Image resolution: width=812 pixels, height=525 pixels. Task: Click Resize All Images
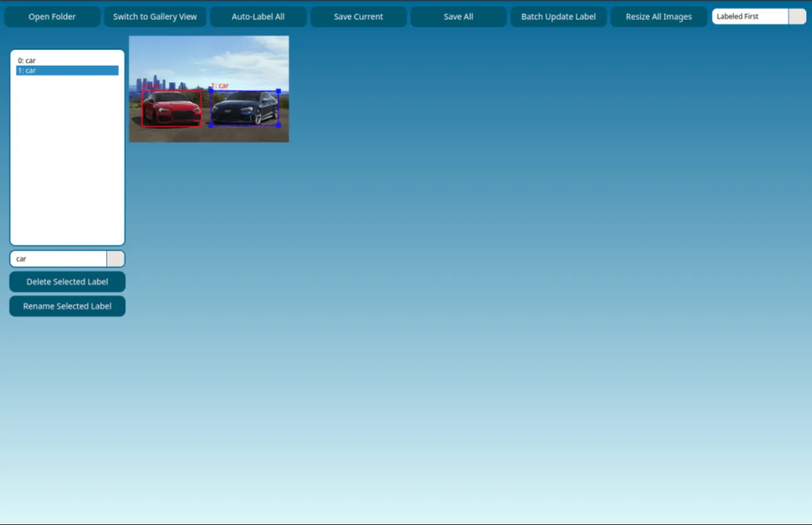click(658, 17)
